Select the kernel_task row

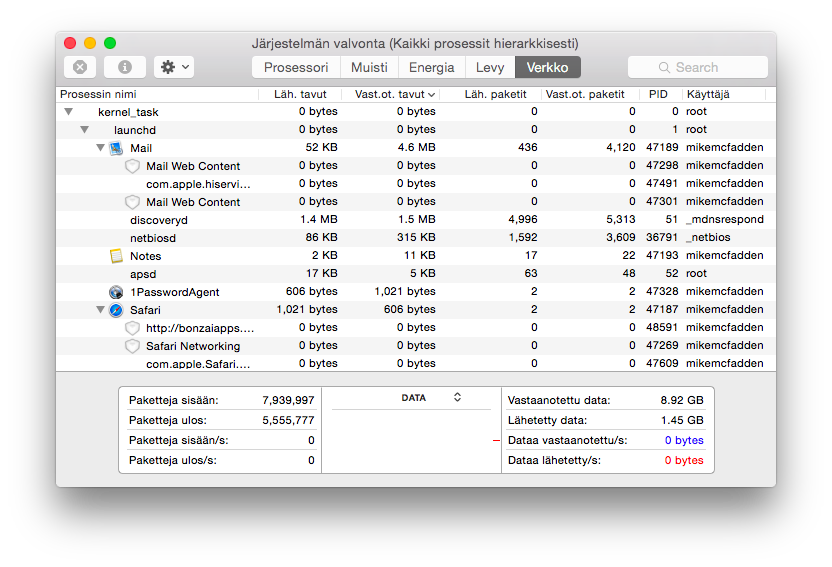pyautogui.click(x=416, y=112)
